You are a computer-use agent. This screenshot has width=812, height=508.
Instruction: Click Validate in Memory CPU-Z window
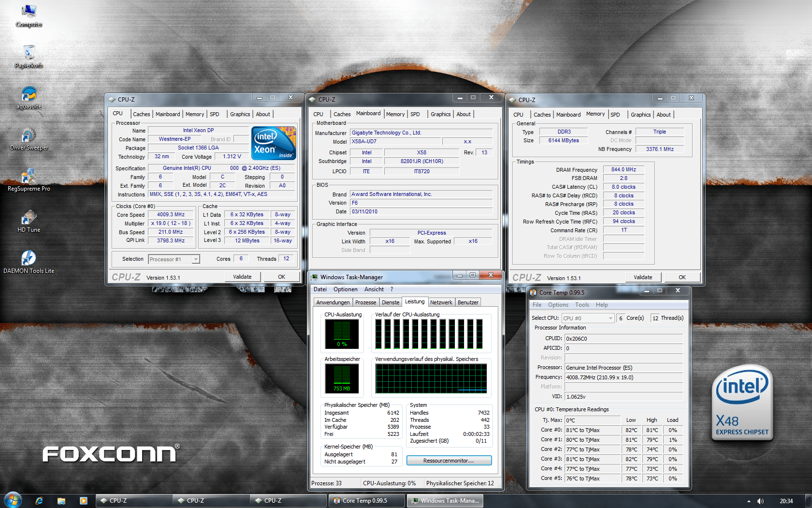643,277
